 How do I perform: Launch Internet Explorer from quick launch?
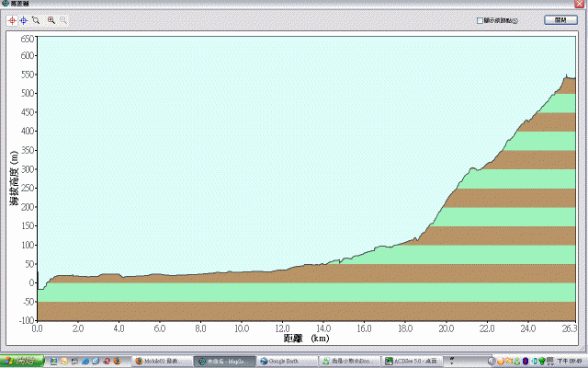point(85,361)
